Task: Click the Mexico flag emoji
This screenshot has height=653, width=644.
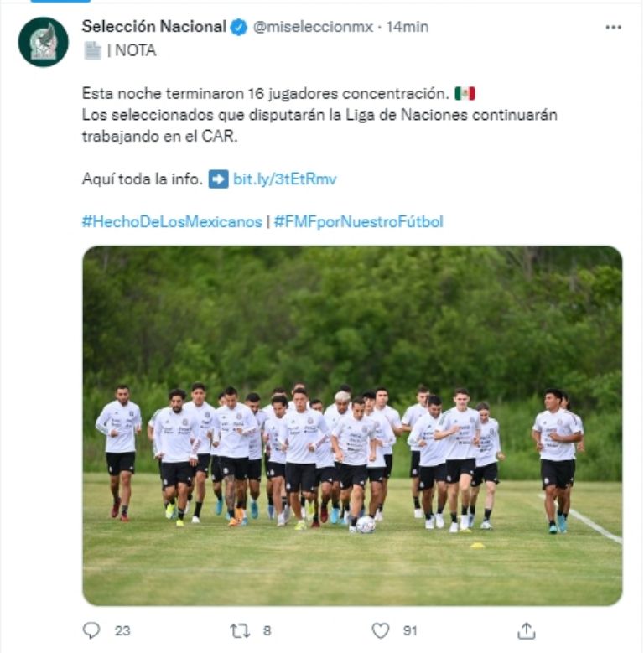Action: point(465,93)
